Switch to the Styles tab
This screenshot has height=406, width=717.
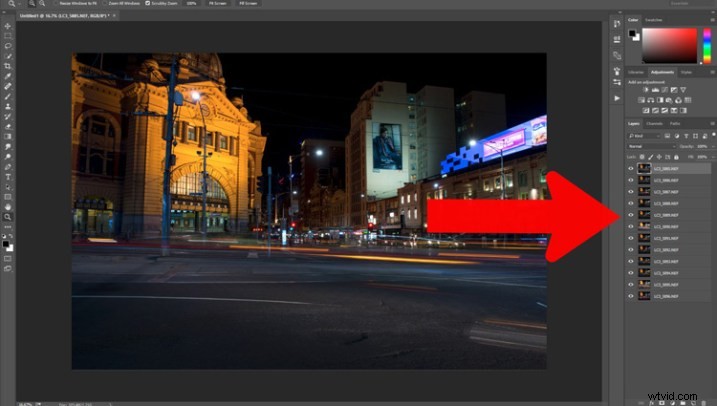[686, 72]
